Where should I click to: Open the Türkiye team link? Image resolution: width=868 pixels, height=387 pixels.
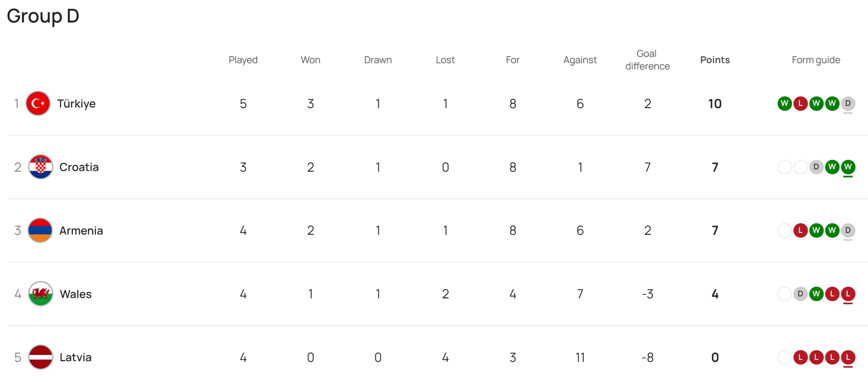coord(76,104)
